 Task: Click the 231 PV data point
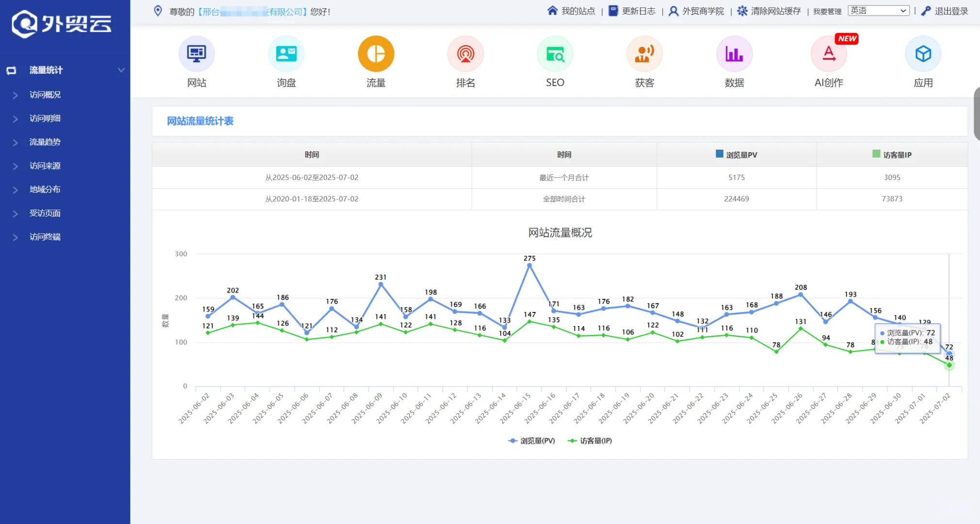(381, 285)
